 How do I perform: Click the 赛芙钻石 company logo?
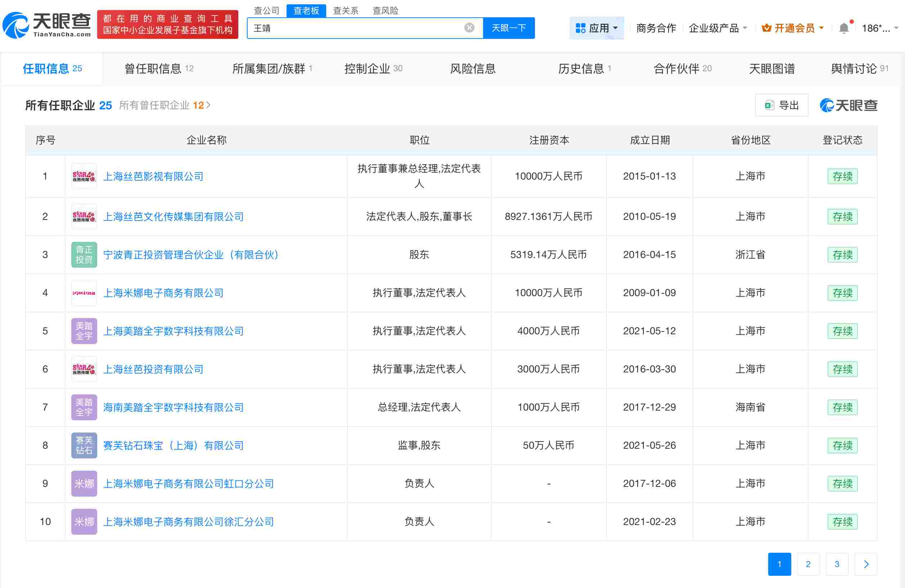[84, 445]
